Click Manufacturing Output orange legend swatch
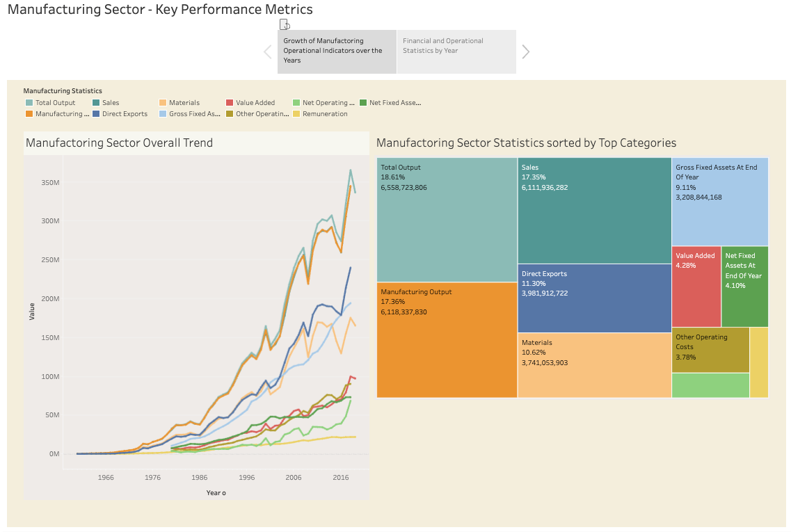Image resolution: width=791 pixels, height=532 pixels. tap(29, 114)
